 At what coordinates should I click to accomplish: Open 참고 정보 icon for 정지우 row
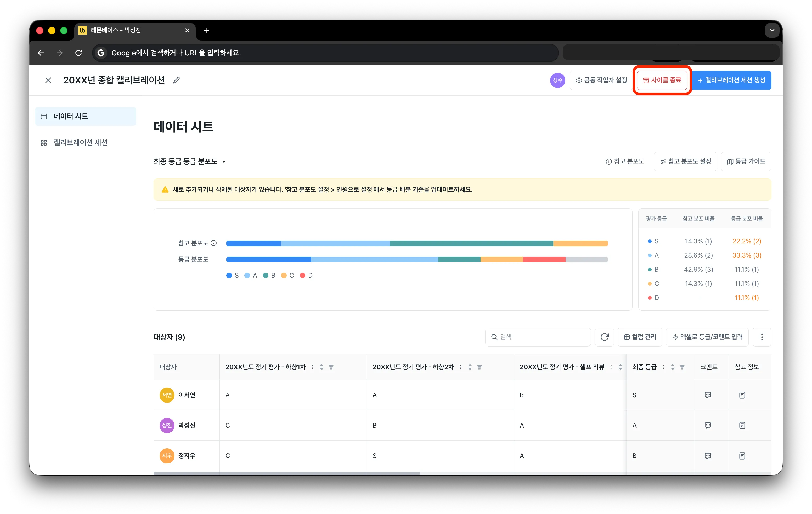(742, 456)
